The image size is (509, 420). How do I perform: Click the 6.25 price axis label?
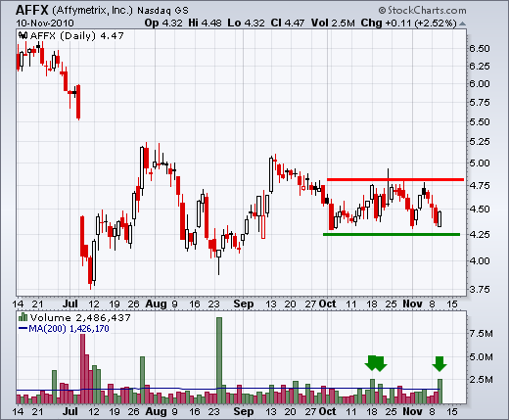[480, 66]
